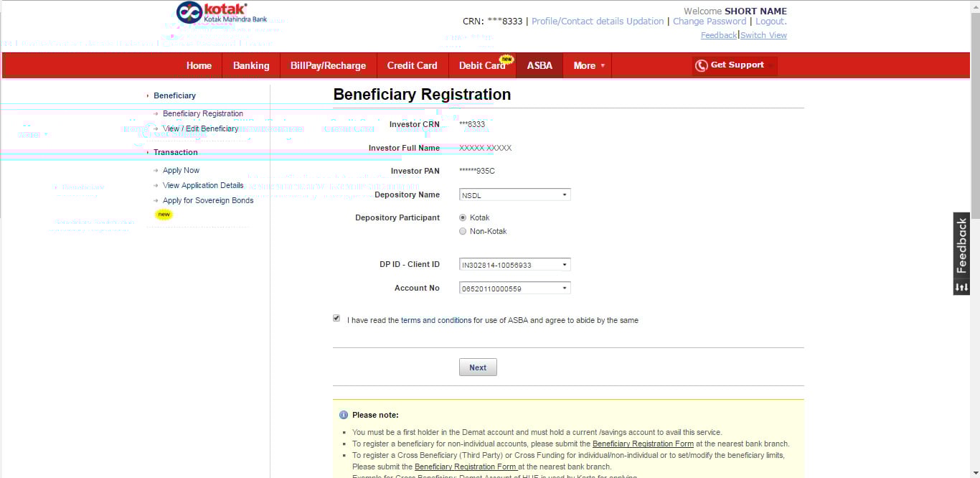The width and height of the screenshot is (980, 478).
Task: Click the Switch View link
Action: point(763,35)
